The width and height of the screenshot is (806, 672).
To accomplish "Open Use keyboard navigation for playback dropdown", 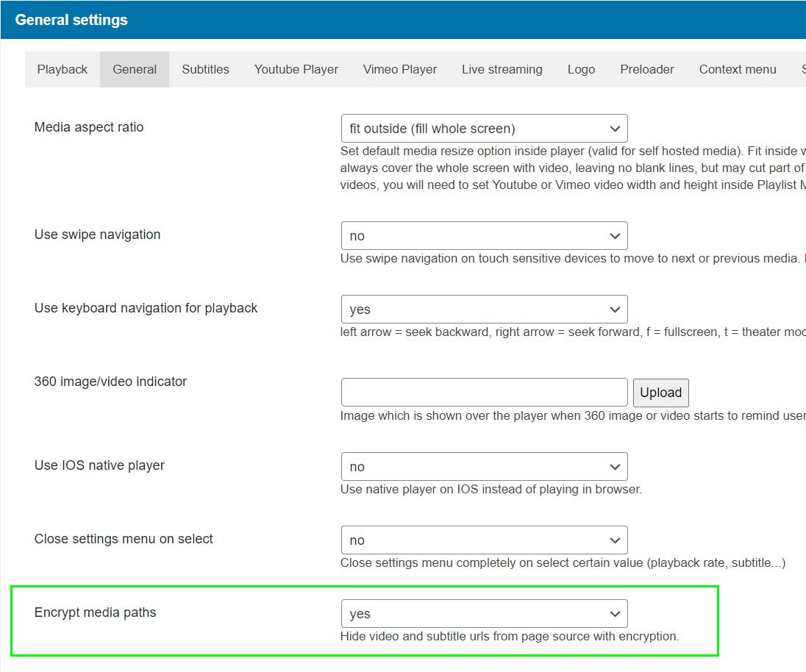I will click(484, 310).
